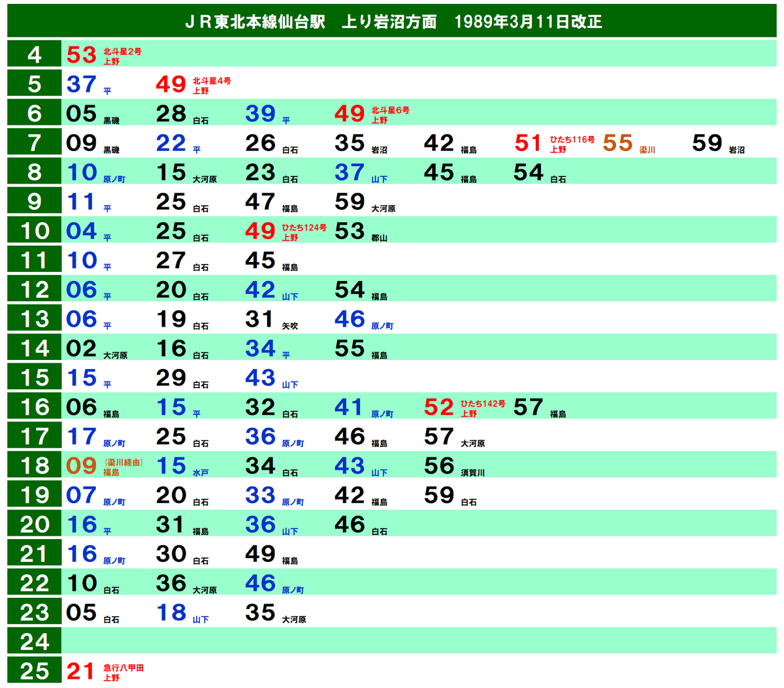Click the 6:05 黒磯 departure

pos(93,114)
